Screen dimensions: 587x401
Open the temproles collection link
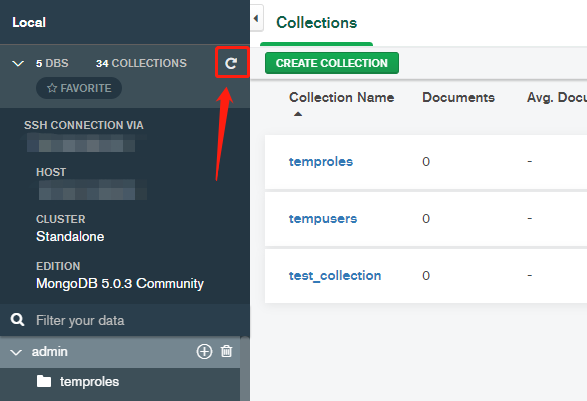tap(321, 161)
